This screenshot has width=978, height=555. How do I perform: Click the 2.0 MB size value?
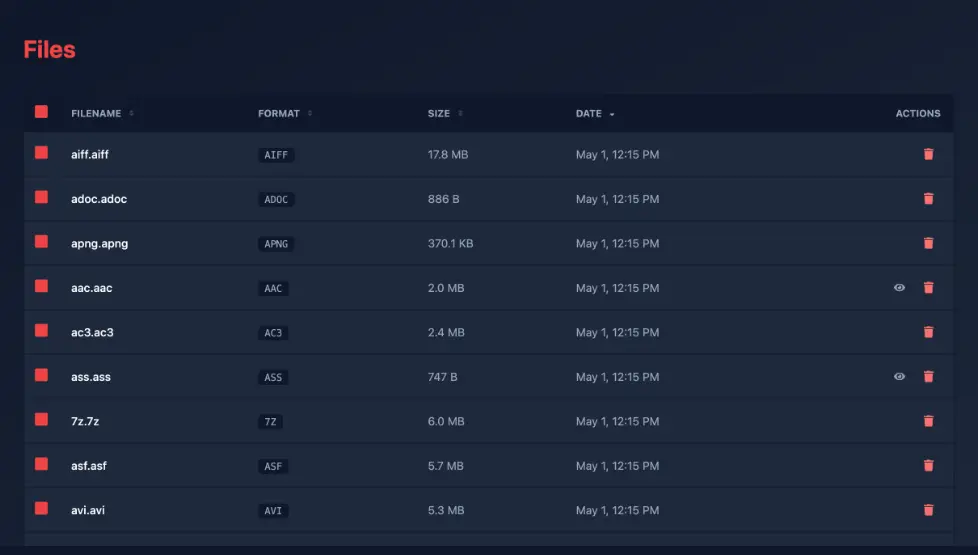coord(445,288)
